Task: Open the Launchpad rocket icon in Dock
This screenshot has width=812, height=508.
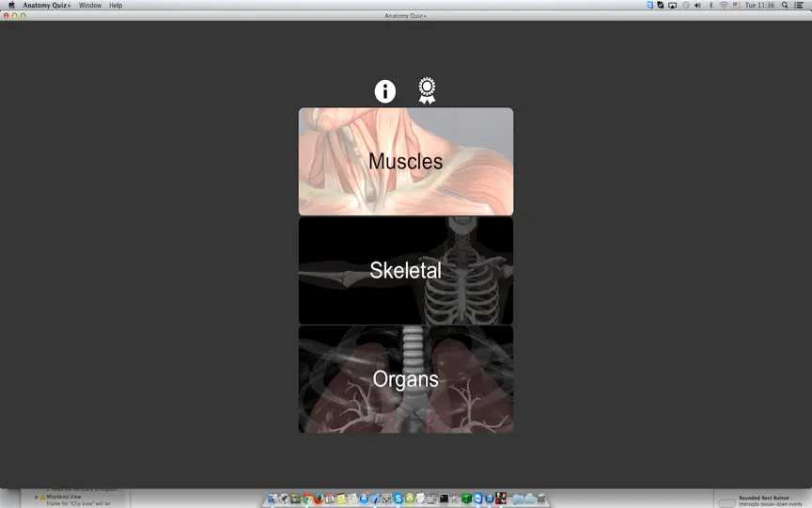Action: click(284, 499)
